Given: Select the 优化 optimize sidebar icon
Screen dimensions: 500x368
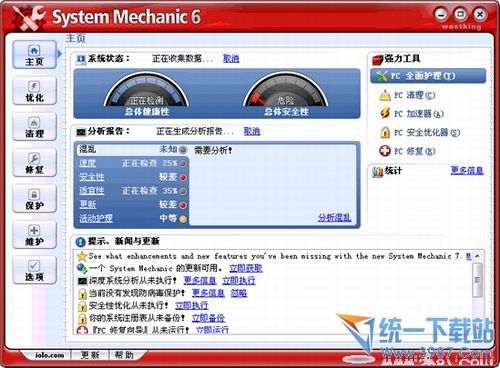Looking at the screenshot, I should click(34, 91).
